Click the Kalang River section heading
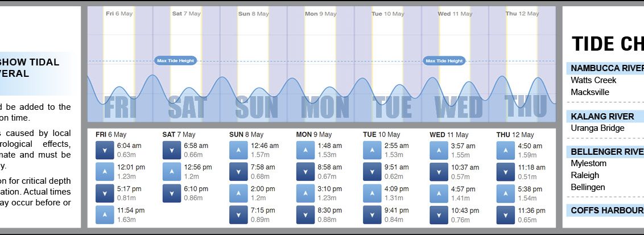Screen dimensions: 644x235 point(602,117)
